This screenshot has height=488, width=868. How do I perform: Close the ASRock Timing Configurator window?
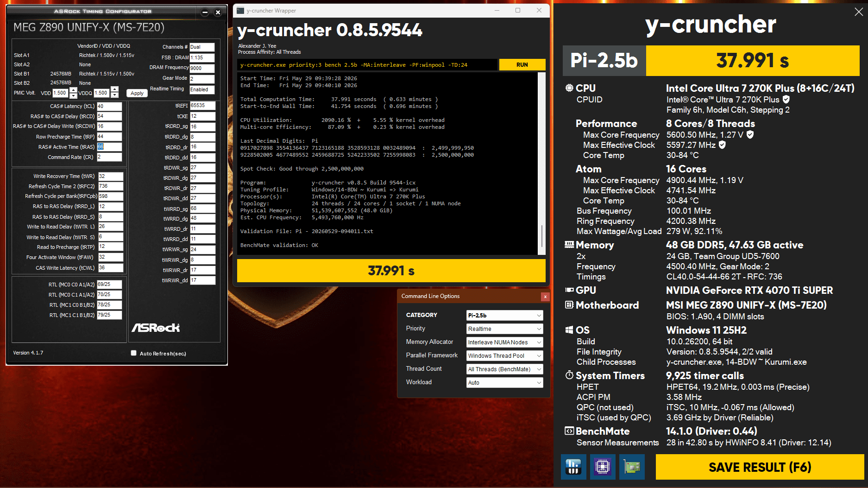point(218,13)
